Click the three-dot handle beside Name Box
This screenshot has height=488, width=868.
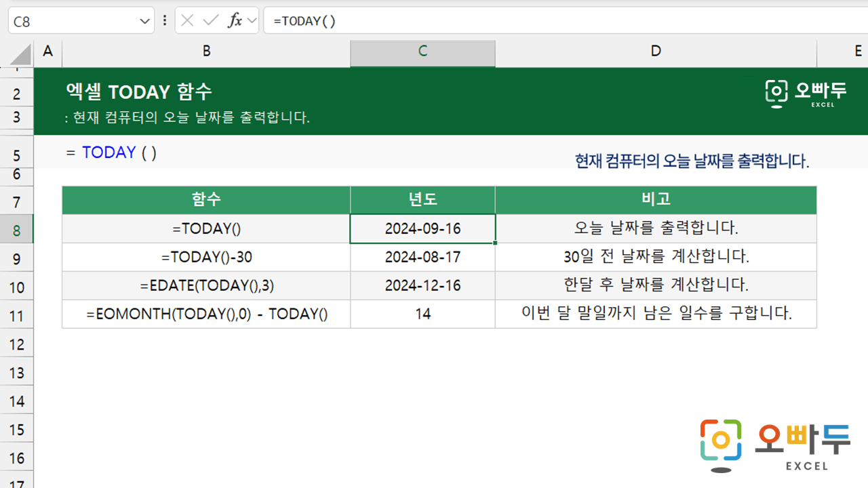(x=165, y=21)
